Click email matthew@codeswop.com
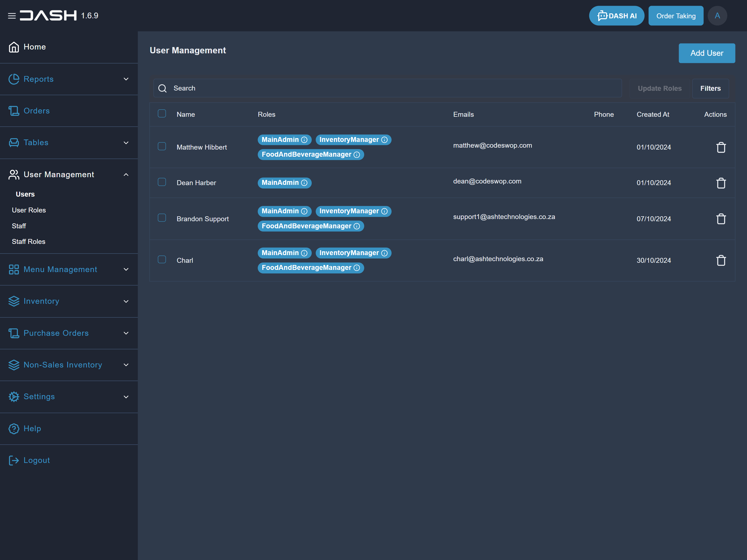 (x=492, y=145)
